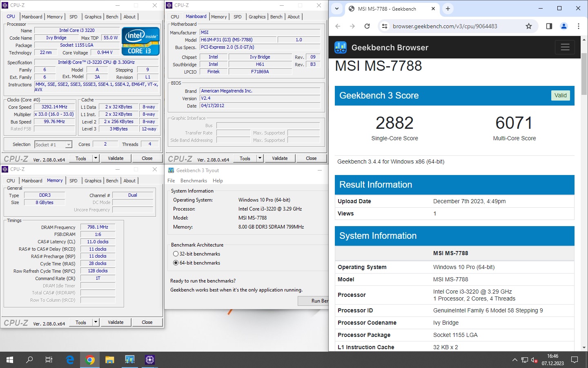Click Validate in the CPU tab window

point(116,158)
